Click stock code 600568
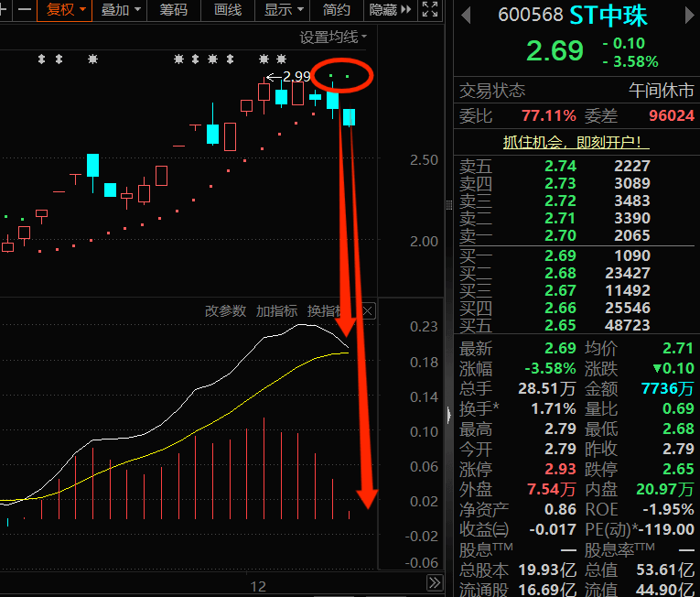The image size is (700, 597). click(x=531, y=16)
